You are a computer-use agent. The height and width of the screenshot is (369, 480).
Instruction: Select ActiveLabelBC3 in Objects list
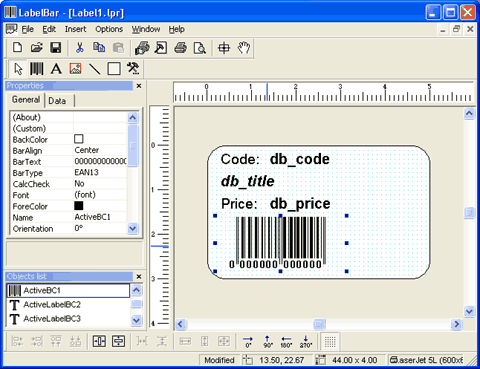pos(68,319)
